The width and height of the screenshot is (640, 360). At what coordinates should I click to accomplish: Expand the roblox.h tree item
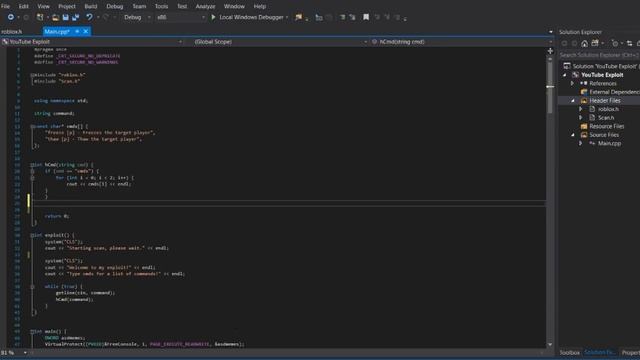tap(581, 109)
